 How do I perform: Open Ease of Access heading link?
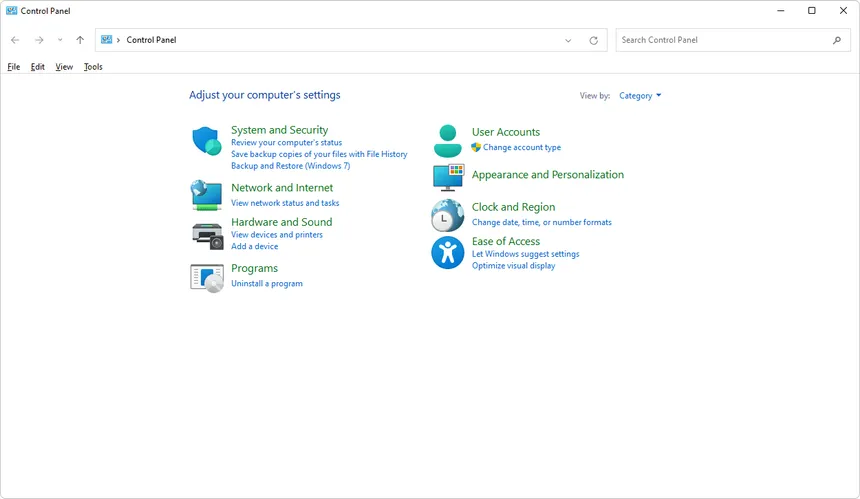tap(506, 241)
